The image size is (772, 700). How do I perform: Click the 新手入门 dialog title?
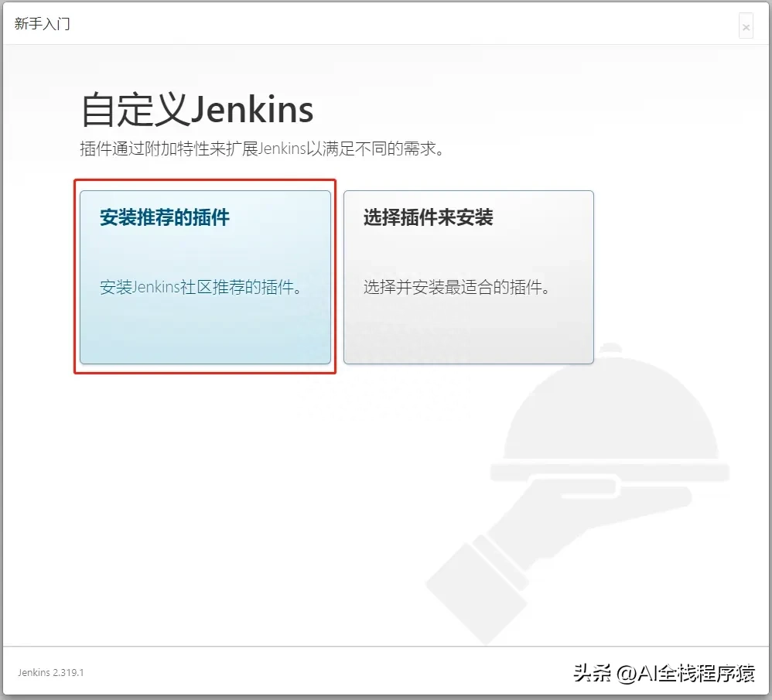43,23
